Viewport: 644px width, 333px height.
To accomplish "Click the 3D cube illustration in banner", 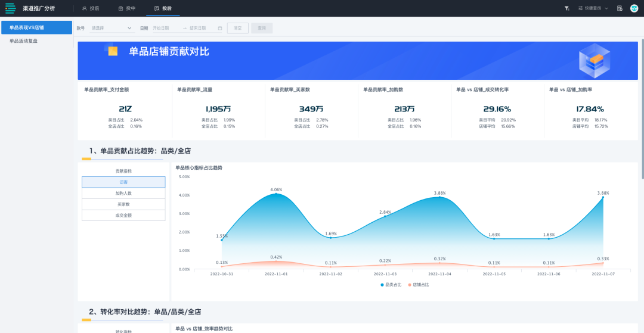I will click(595, 61).
